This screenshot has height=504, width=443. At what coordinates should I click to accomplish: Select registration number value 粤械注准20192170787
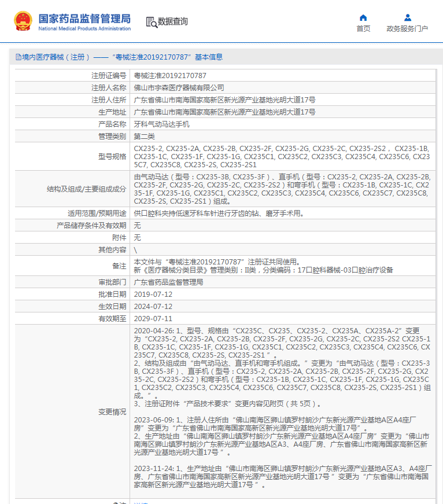[170, 76]
